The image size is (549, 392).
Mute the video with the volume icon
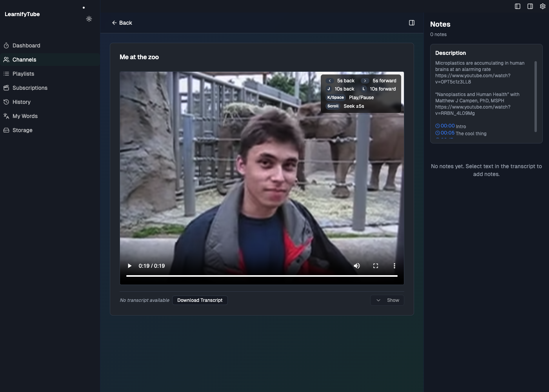(356, 266)
